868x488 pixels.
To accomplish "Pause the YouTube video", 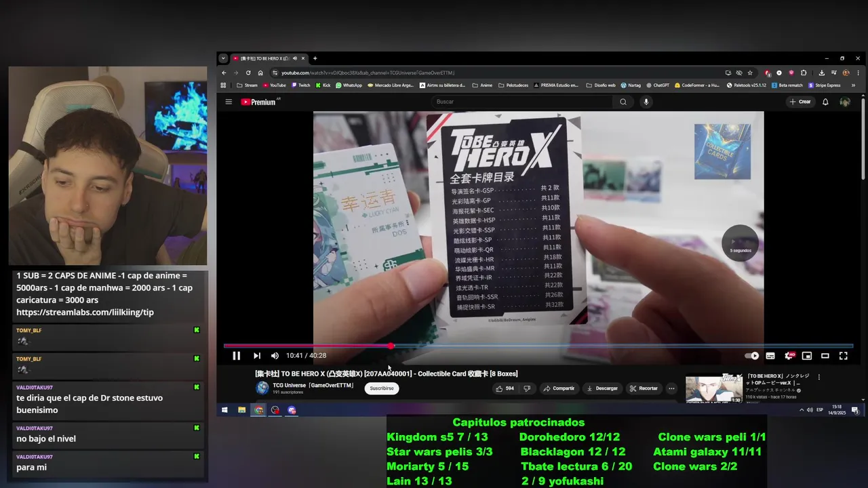I will 236,356.
